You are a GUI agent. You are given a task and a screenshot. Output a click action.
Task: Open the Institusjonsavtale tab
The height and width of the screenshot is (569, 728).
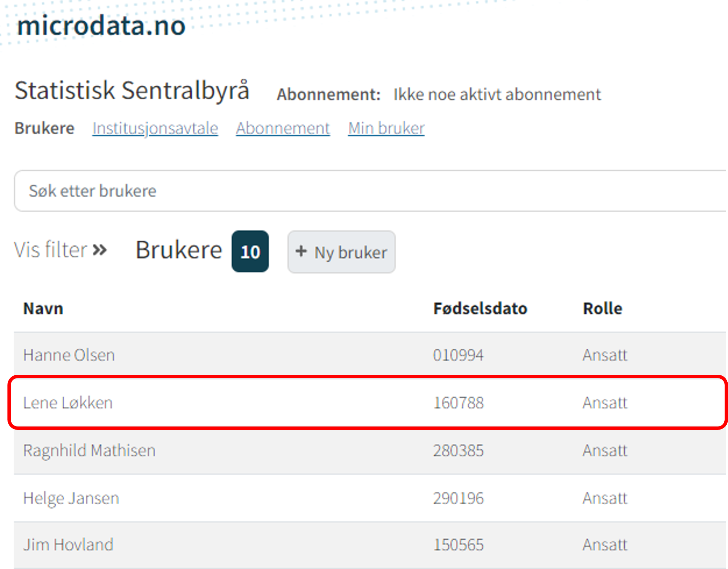(155, 128)
